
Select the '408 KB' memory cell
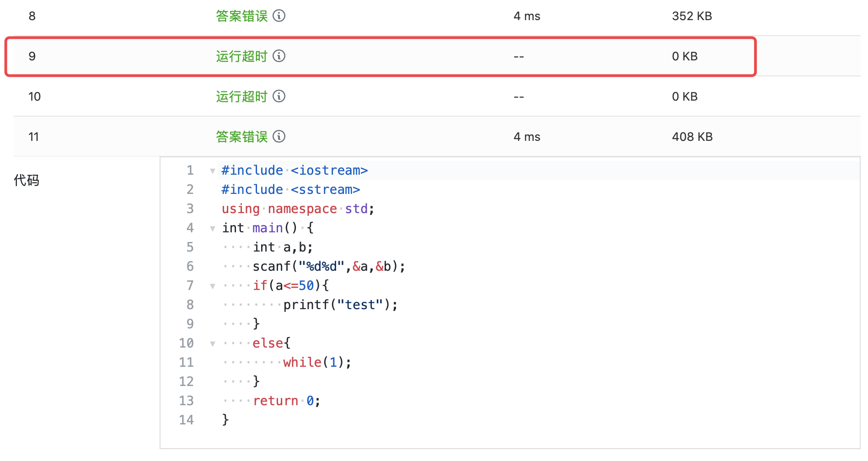(x=692, y=137)
